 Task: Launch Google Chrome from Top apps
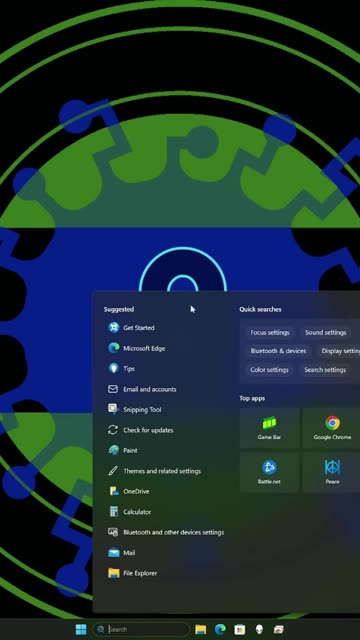point(332,428)
